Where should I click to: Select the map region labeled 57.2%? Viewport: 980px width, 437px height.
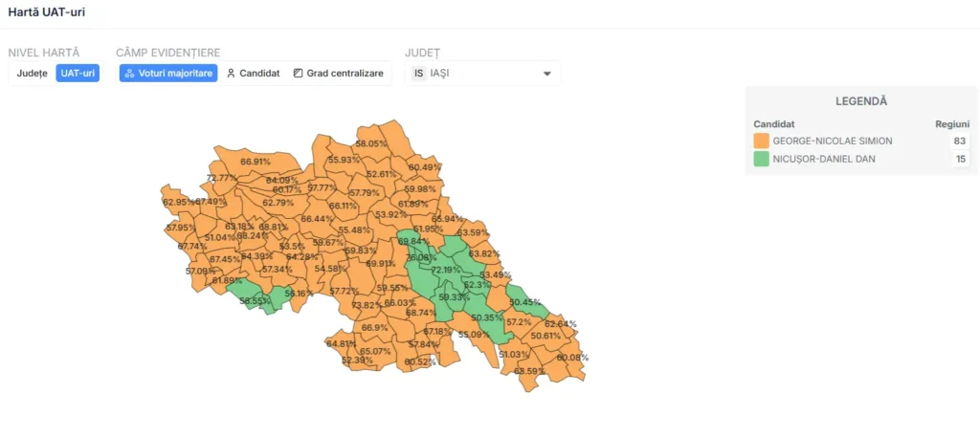click(519, 323)
